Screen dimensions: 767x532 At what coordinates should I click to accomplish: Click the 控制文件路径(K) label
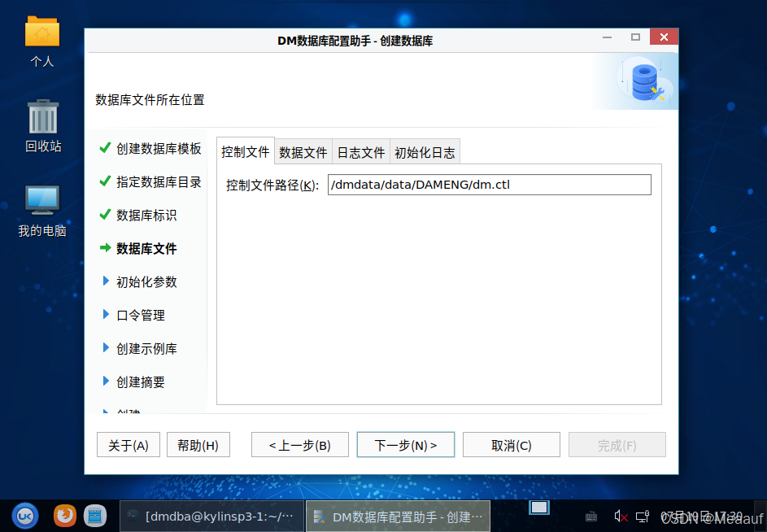272,185
